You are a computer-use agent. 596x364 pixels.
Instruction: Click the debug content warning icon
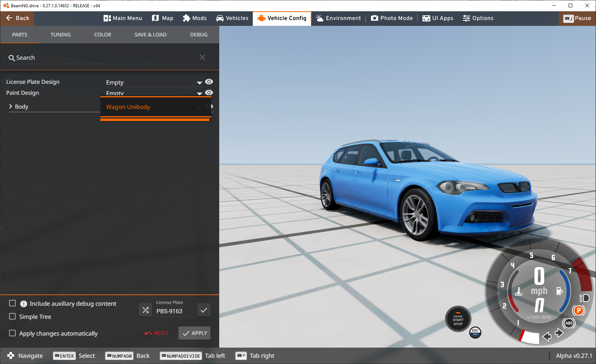pos(24,304)
